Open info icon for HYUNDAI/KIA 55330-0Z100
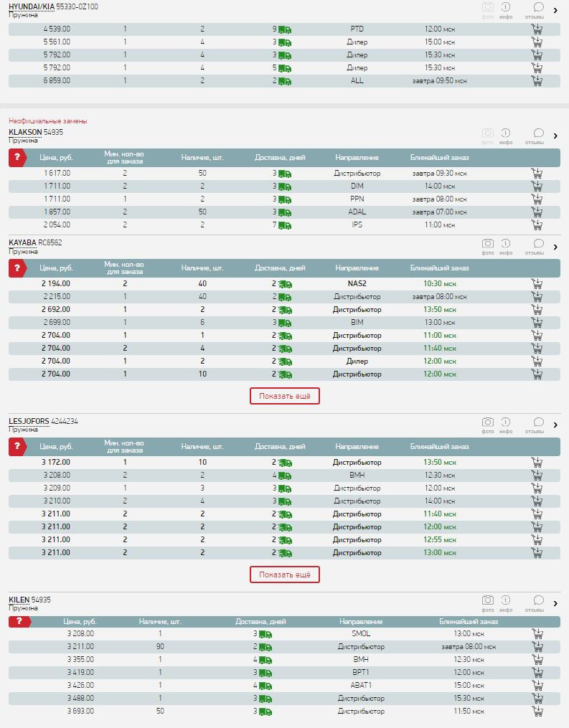This screenshot has width=569, height=728. click(x=506, y=10)
